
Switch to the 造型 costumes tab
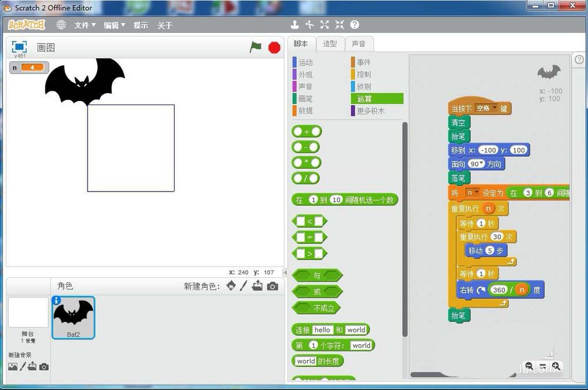[330, 44]
